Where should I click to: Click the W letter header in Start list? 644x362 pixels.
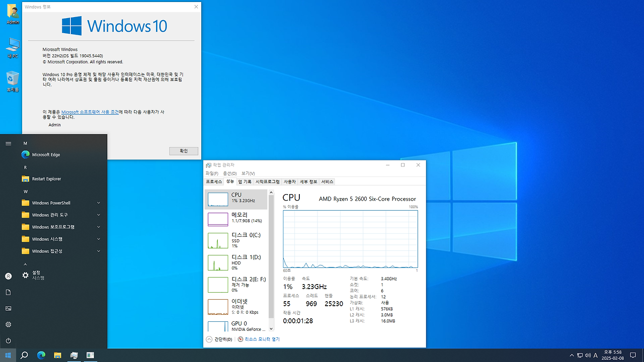(x=25, y=192)
